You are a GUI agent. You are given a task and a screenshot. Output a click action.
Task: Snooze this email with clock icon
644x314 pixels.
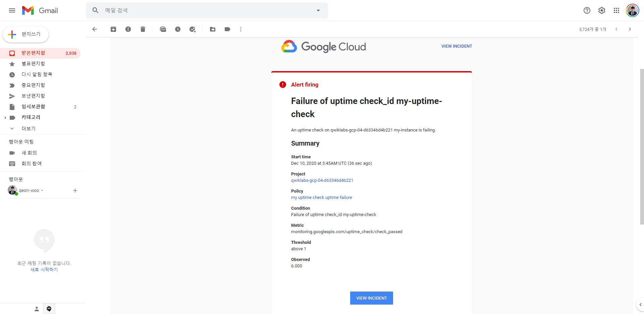(178, 29)
